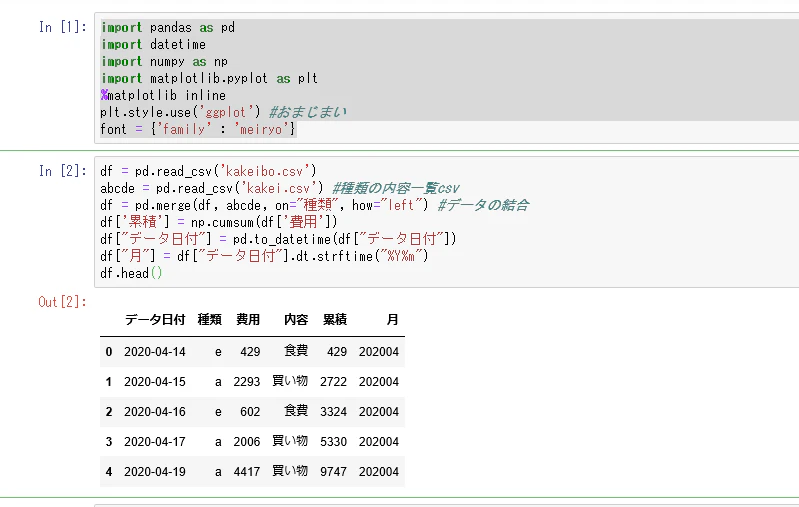The width and height of the screenshot is (799, 507).
Task: Click the pd.merge(df, abcde...) line
Action: (315, 205)
